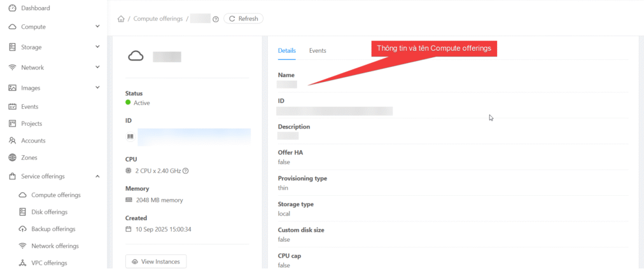Click the Network offerings wifi icon
The height and width of the screenshot is (271, 644).
[23, 246]
